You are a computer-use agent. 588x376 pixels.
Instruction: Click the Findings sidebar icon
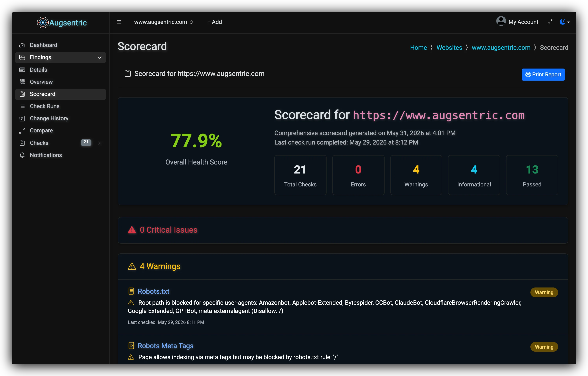tap(22, 57)
